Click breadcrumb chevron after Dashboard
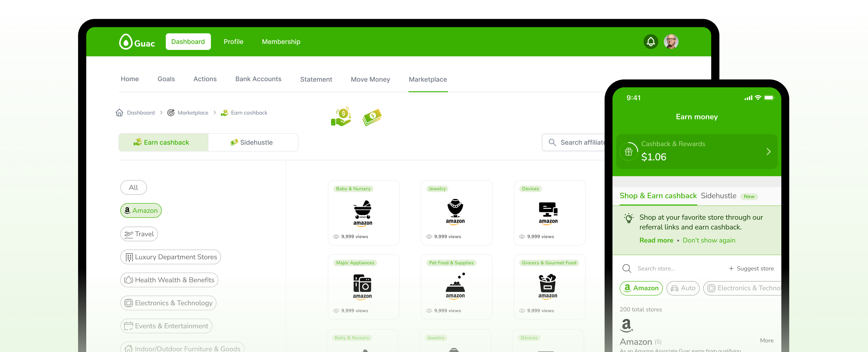Viewport: 868px width, 352px height. [161, 112]
